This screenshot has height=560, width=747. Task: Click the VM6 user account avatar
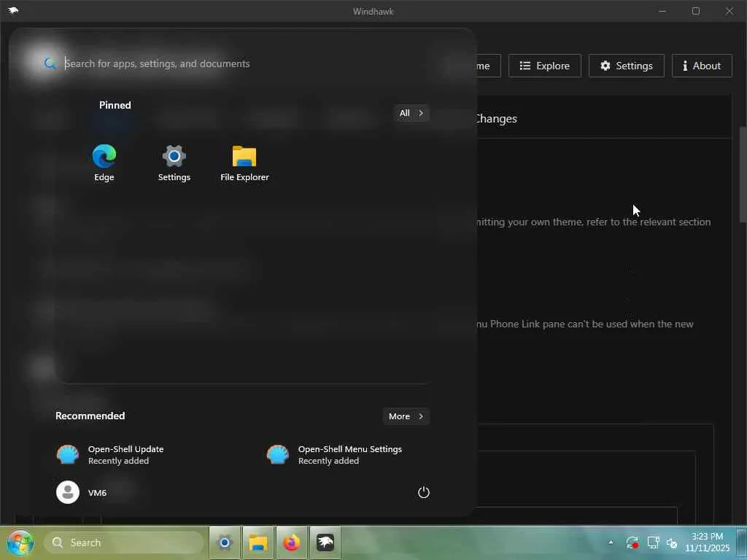pyautogui.click(x=68, y=492)
